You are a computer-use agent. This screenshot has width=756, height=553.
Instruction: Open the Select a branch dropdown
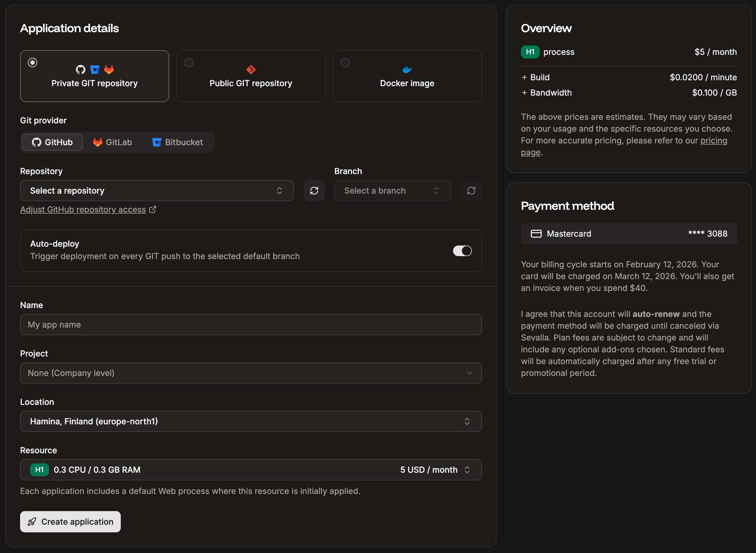point(392,190)
